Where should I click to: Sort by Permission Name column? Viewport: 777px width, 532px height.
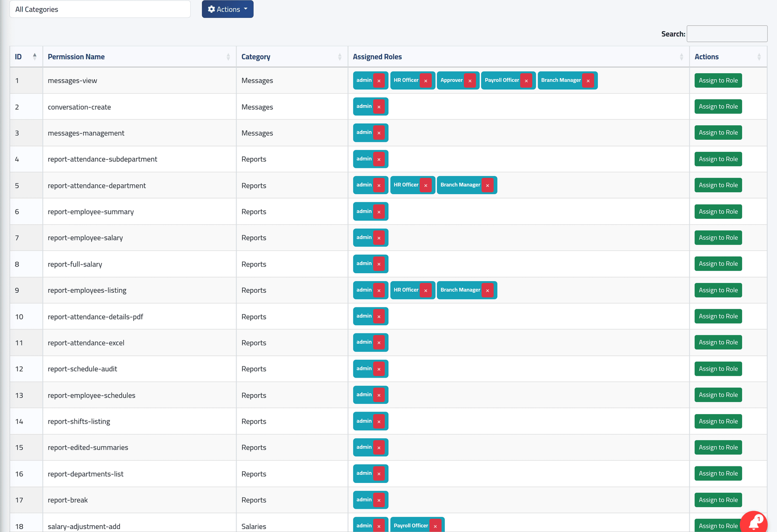139,57
